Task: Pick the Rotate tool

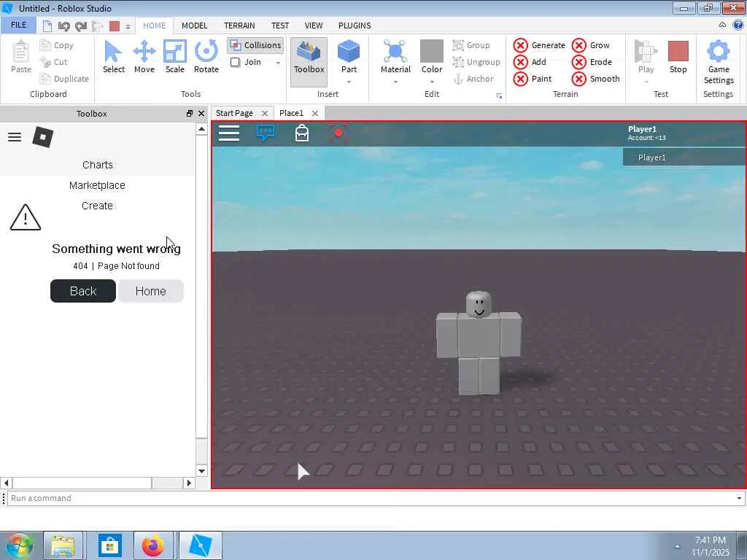Action: coord(206,57)
